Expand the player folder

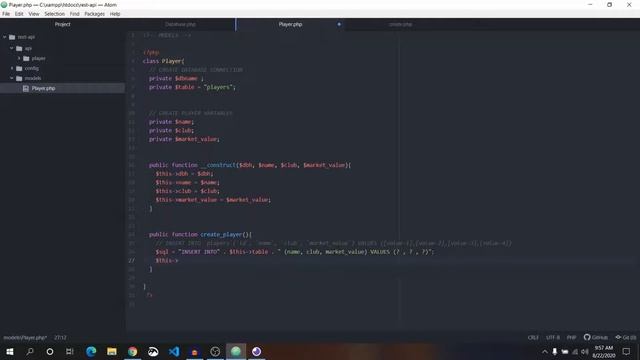coord(19,58)
